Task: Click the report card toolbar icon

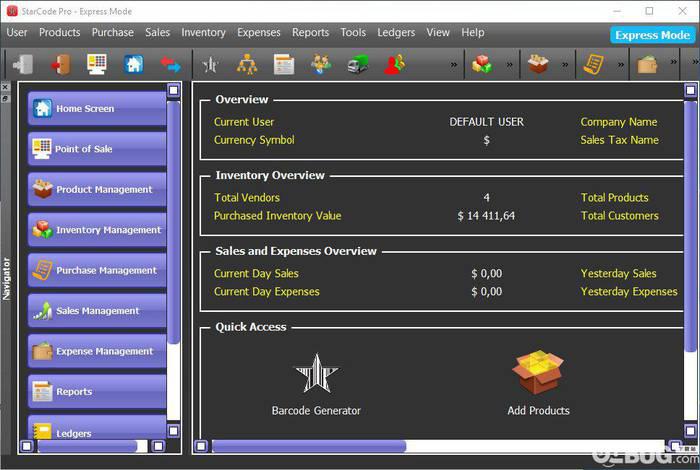Action: [284, 64]
